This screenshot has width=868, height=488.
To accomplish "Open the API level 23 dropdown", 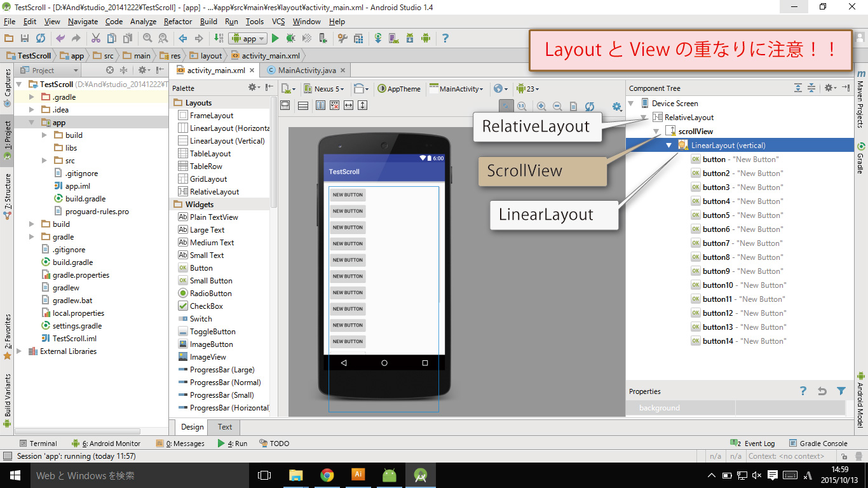I will 528,88.
